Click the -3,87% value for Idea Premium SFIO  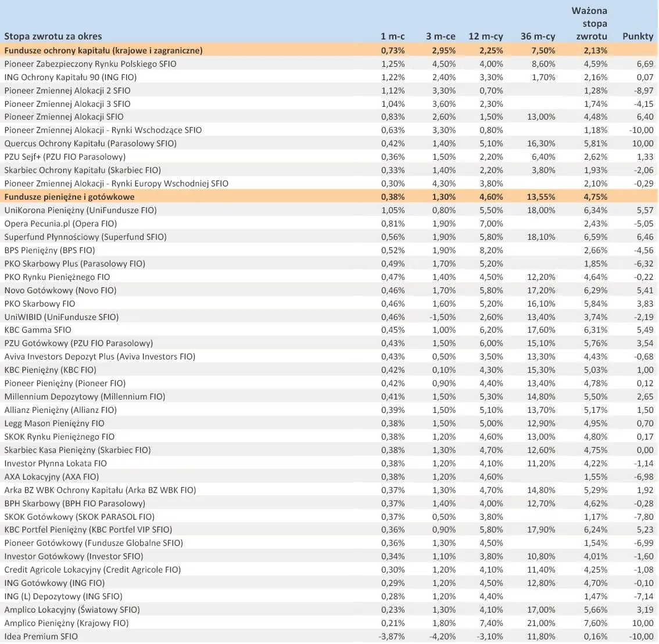(392, 637)
